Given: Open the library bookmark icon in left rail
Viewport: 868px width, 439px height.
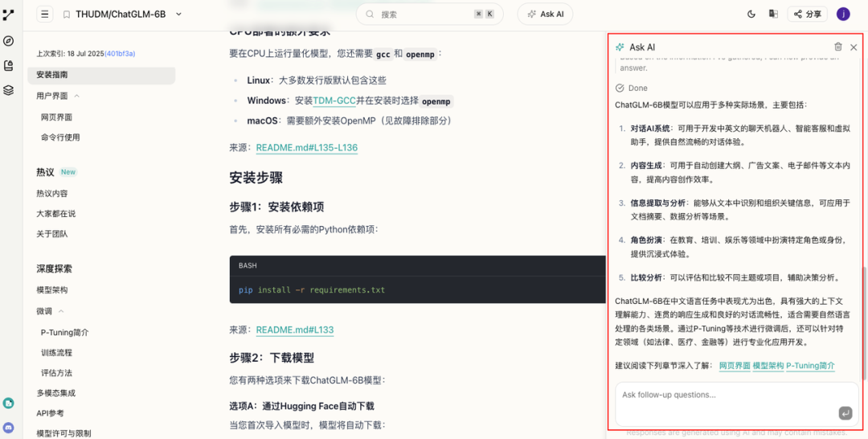Looking at the screenshot, I should [8, 65].
